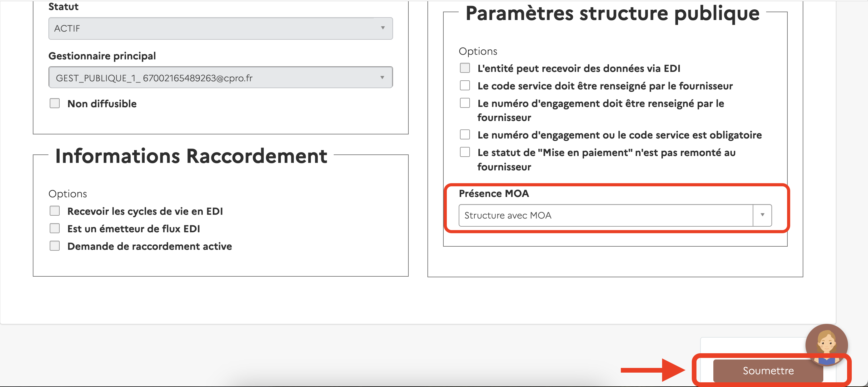
Task: Click the Soumettre button
Action: (x=768, y=370)
